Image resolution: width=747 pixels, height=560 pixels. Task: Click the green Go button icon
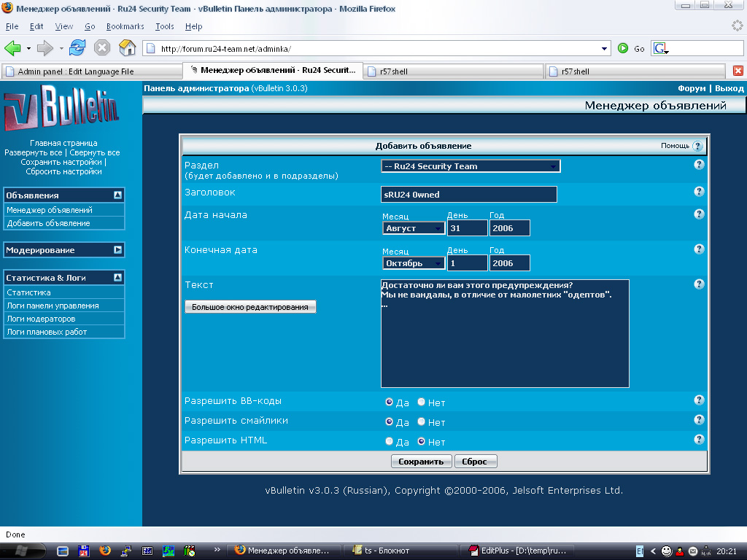coord(623,48)
